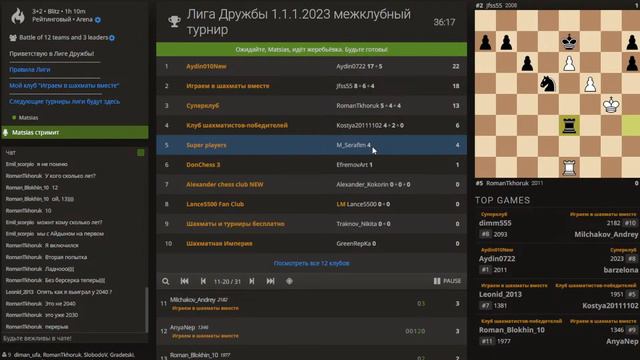Open featured game chess board
This screenshot has width=640, height=360.
tap(557, 94)
